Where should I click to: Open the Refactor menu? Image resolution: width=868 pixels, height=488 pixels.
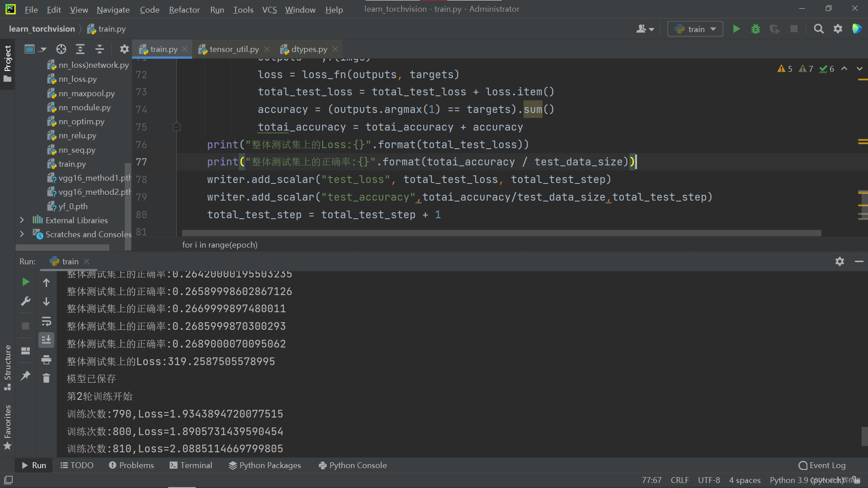[184, 9]
